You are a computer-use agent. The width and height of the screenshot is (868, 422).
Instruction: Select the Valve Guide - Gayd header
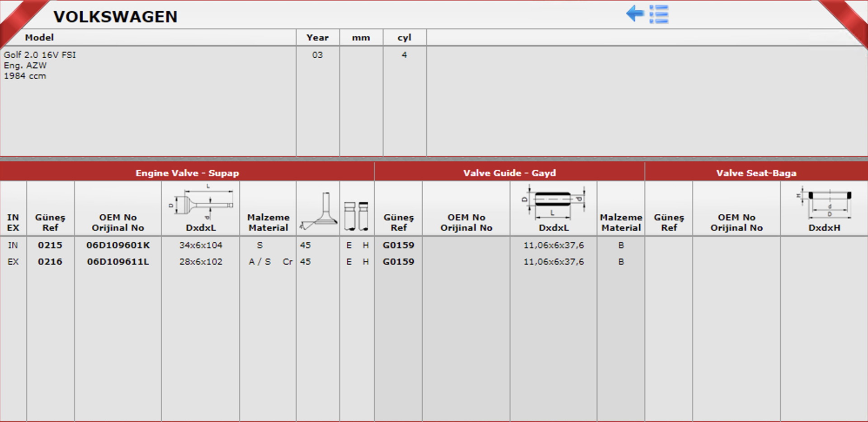coord(509,173)
